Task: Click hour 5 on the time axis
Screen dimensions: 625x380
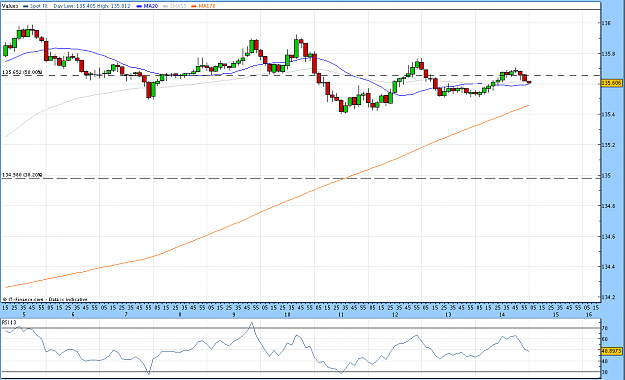Action: [24, 315]
